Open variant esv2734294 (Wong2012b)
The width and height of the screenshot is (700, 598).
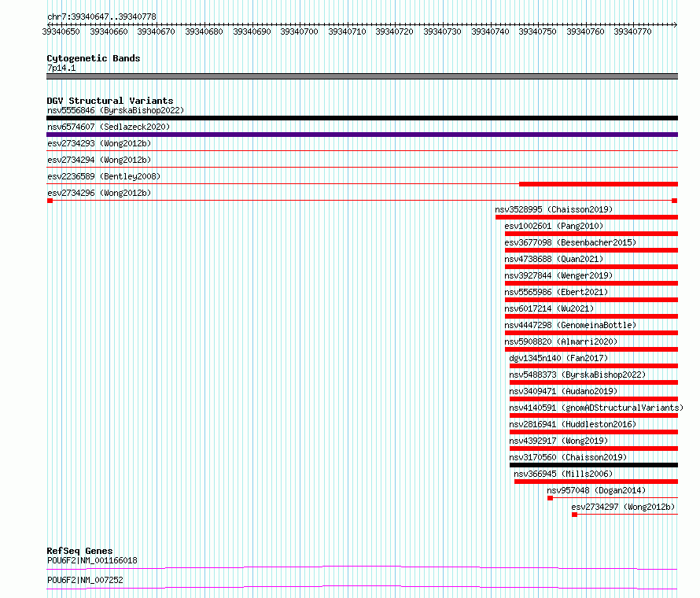[x=99, y=160]
